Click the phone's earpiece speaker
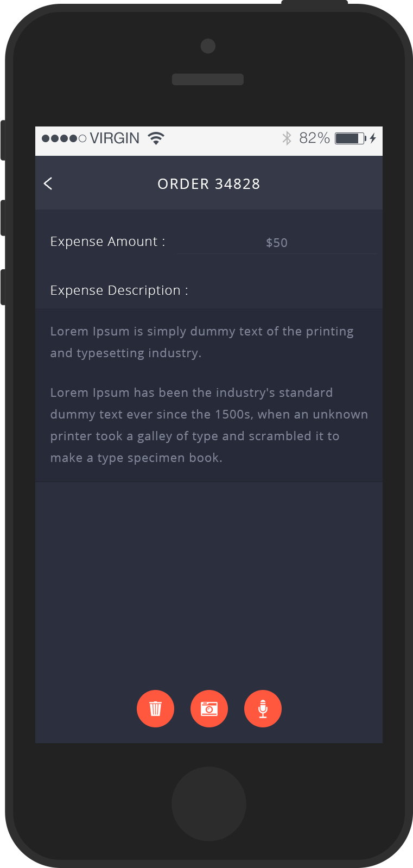 point(208,79)
